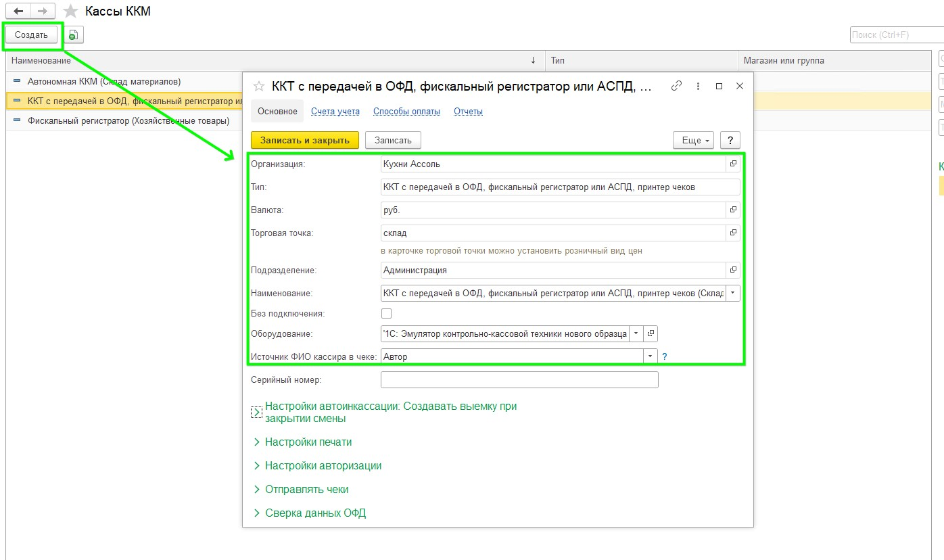Click the Тип field

pos(561,187)
